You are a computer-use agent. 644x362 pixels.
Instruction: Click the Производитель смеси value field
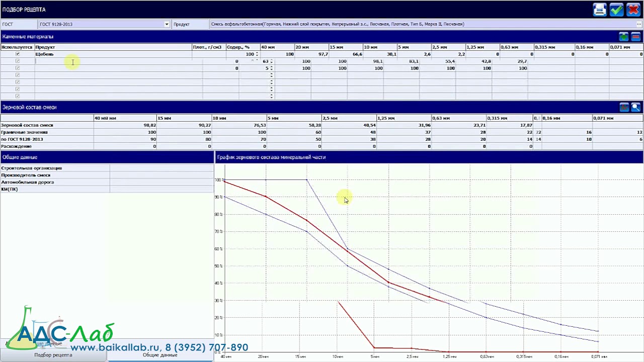[x=162, y=175]
